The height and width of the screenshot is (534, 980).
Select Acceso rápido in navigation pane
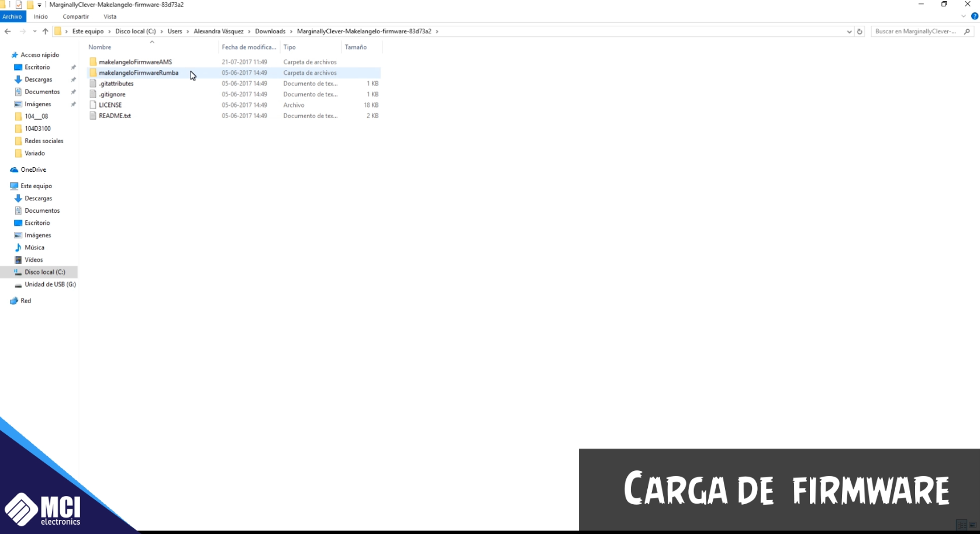[40, 55]
